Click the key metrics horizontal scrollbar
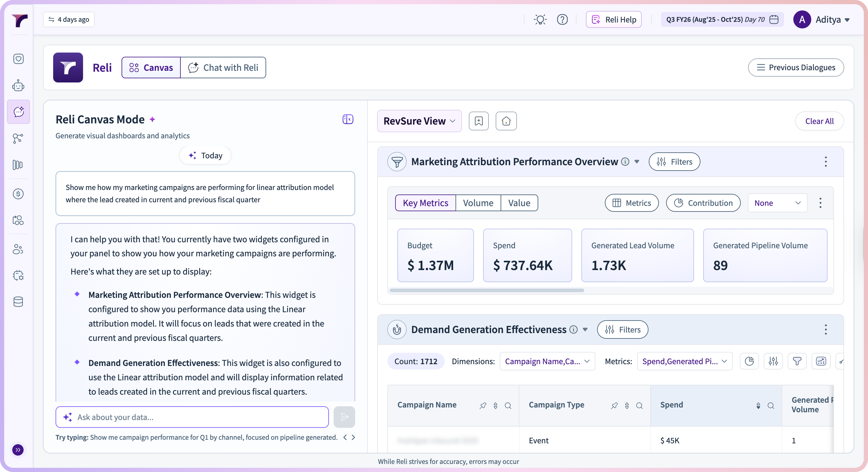The image size is (868, 472). point(487,290)
